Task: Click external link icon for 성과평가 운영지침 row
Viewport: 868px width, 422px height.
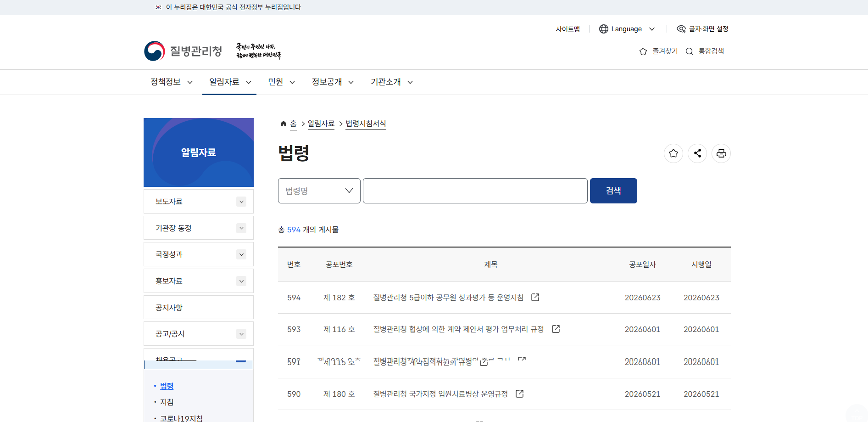Action: (x=535, y=297)
